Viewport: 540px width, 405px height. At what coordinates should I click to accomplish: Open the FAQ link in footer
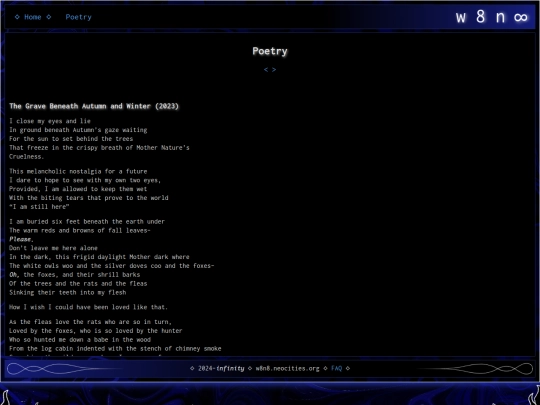336,368
